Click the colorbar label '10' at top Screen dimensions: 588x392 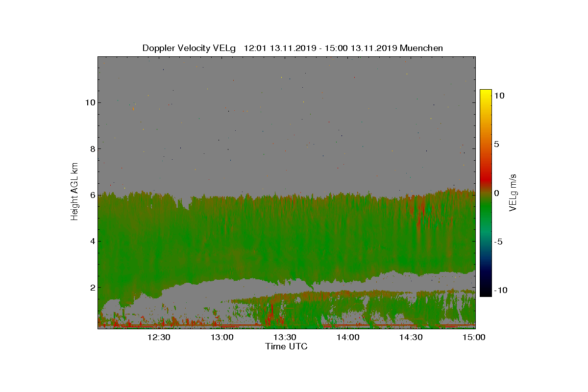499,96
